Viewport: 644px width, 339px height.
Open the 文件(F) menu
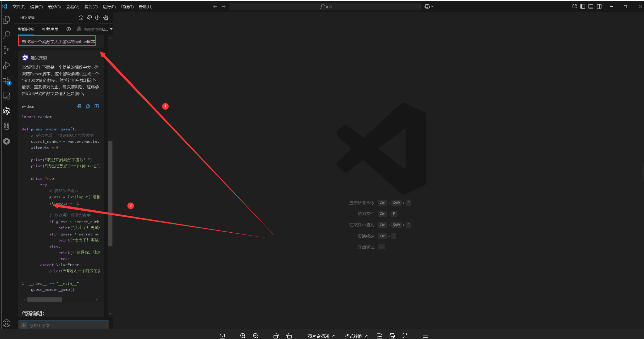coord(19,7)
